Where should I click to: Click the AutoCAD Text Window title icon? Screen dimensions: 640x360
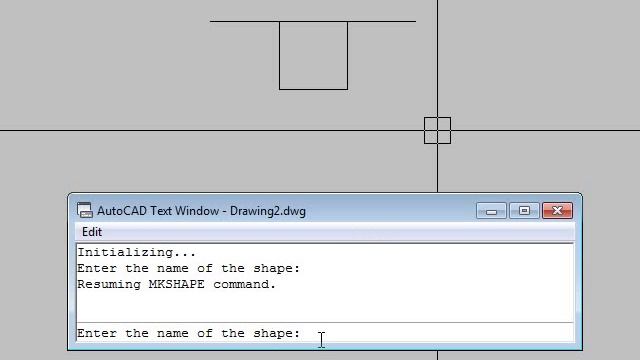click(x=84, y=210)
